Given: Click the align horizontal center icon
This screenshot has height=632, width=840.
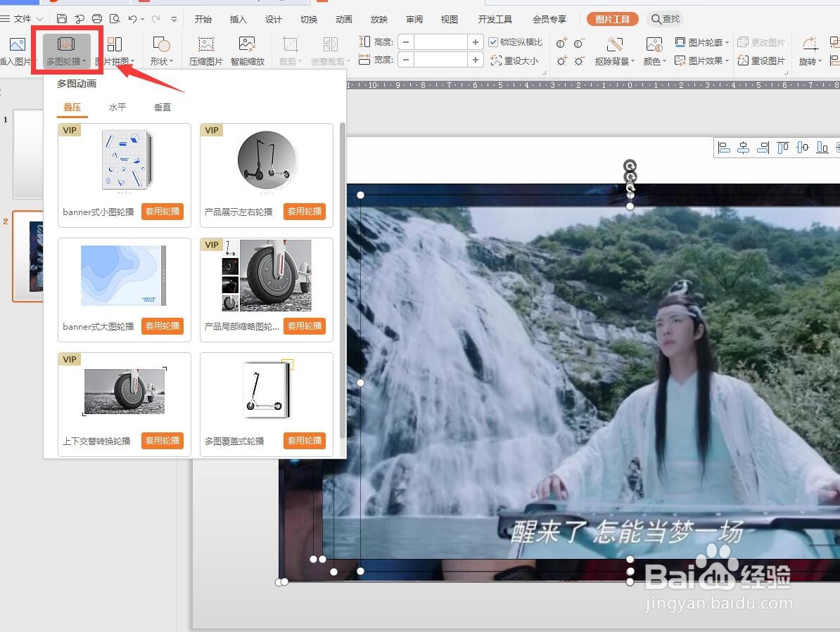Looking at the screenshot, I should pos(744,147).
